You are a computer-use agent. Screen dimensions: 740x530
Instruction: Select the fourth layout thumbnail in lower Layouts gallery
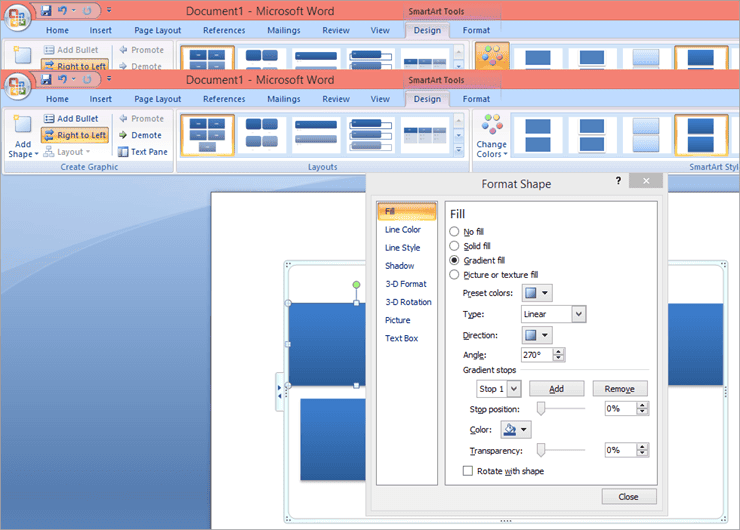(x=371, y=134)
